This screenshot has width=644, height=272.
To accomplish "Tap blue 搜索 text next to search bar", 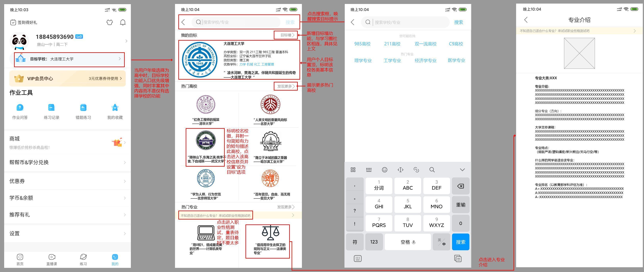I will coord(459,22).
